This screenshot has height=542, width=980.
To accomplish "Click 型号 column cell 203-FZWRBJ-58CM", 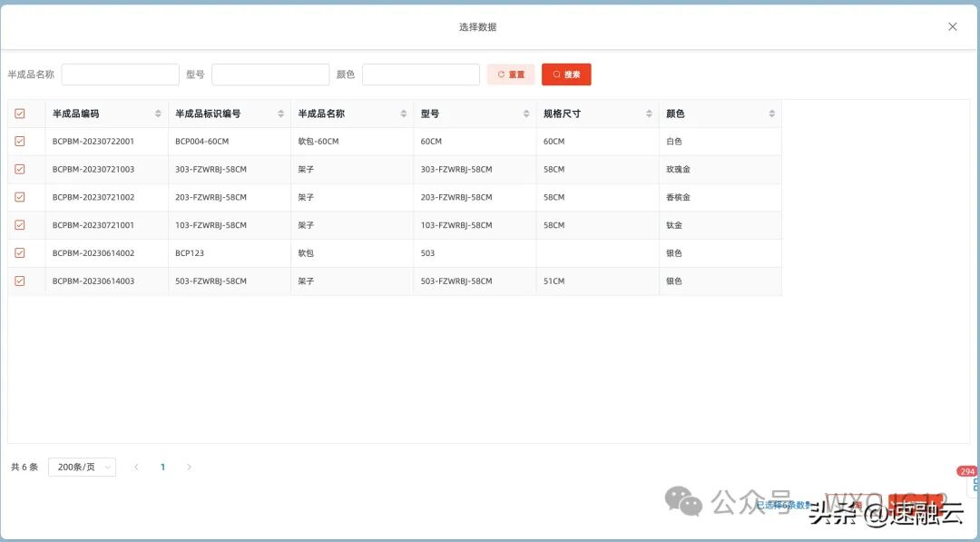I will [456, 197].
